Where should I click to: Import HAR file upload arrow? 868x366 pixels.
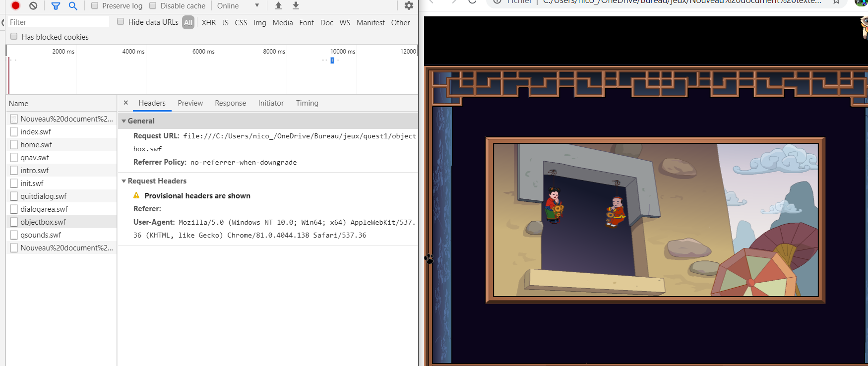(278, 5)
